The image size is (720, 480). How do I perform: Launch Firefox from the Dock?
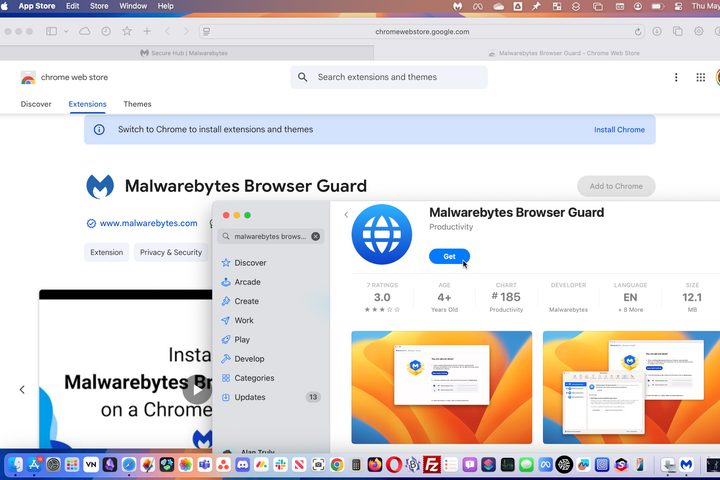click(x=375, y=465)
